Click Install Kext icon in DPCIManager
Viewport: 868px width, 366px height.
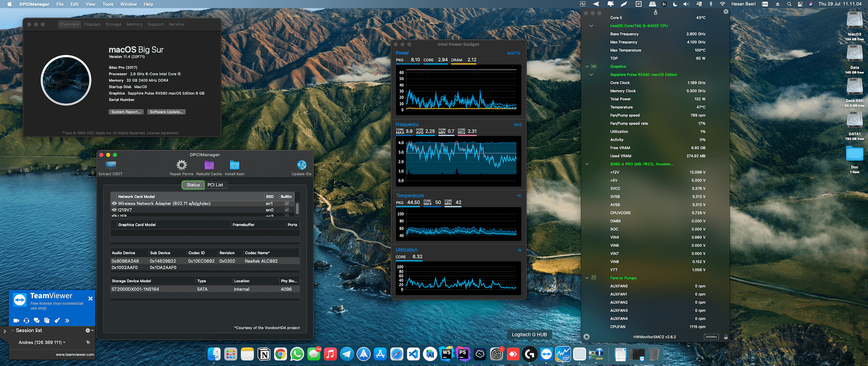coord(234,165)
